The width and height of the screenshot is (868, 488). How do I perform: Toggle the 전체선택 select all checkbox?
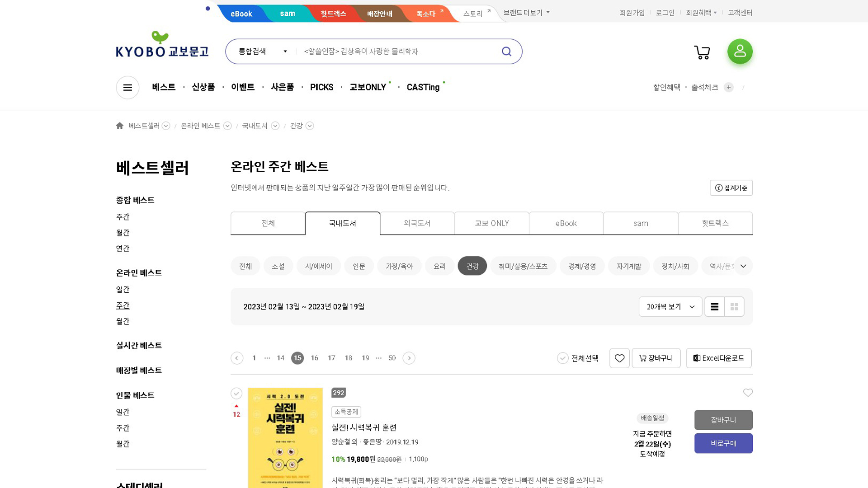click(x=562, y=358)
